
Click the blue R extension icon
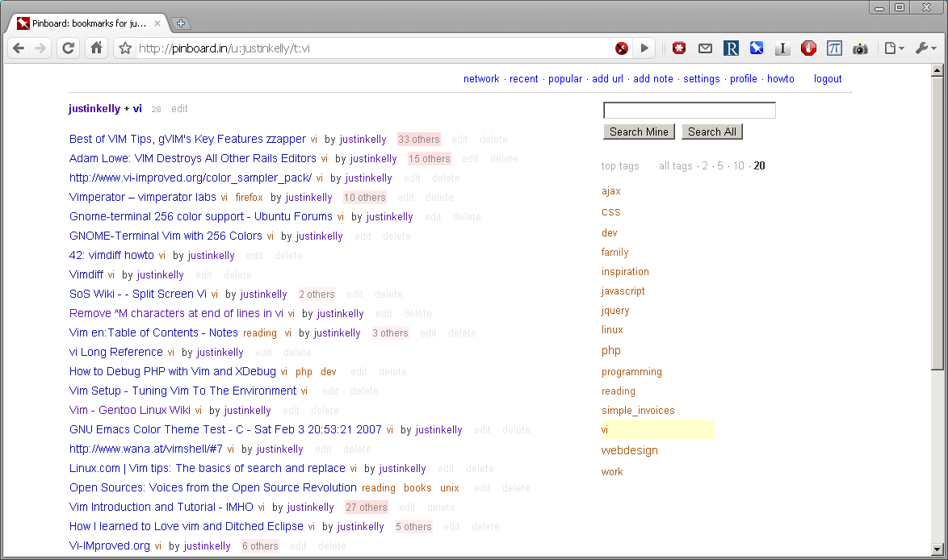click(731, 48)
